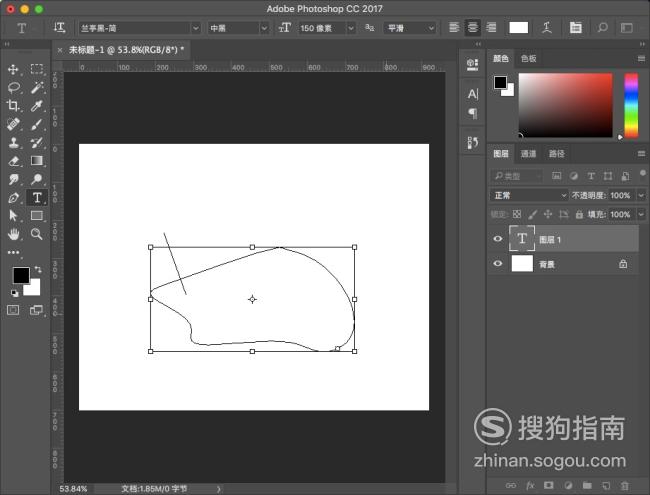Viewport: 650px width, 495px height.
Task: Click the hue spectrum slider
Action: coord(631,106)
